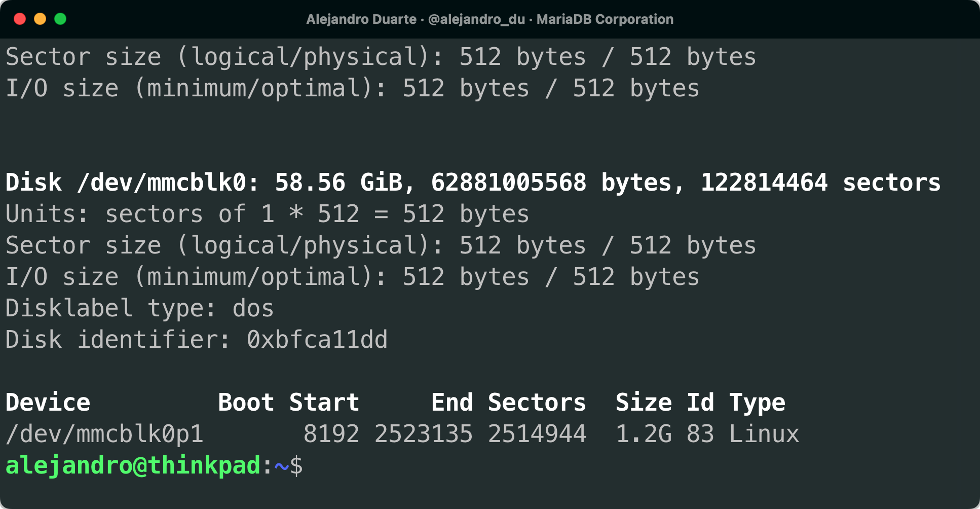
Task: Click the yellow minimize window button
Action: point(40,19)
